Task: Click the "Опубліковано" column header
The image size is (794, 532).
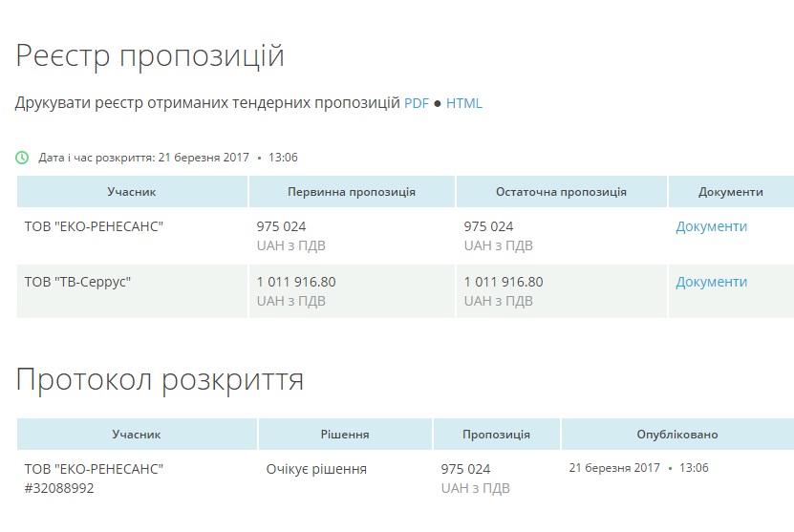Action: (x=676, y=435)
